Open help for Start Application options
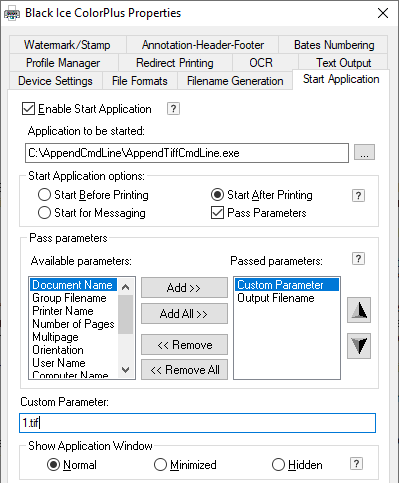Screen dimensions: 399x483 coord(358,195)
